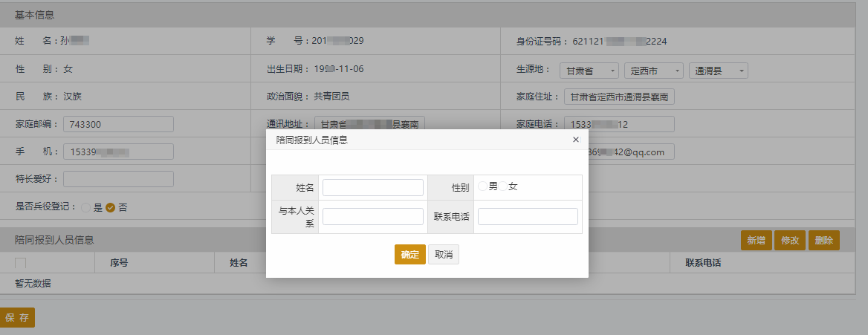This screenshot has width=868, height=335.
Task: Click the 修改 button
Action: coord(790,241)
